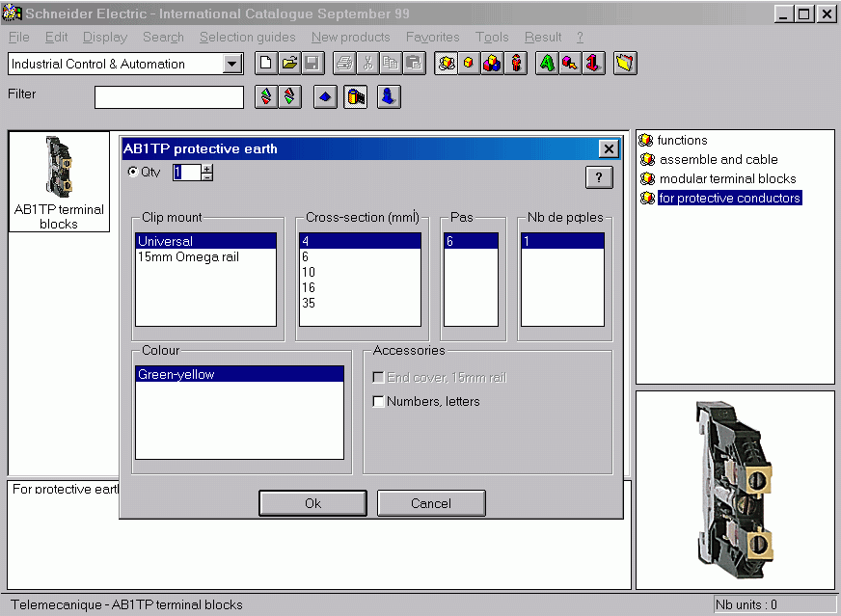This screenshot has width=841, height=616.
Task: Click the blue pyramid icon
Action: (325, 97)
